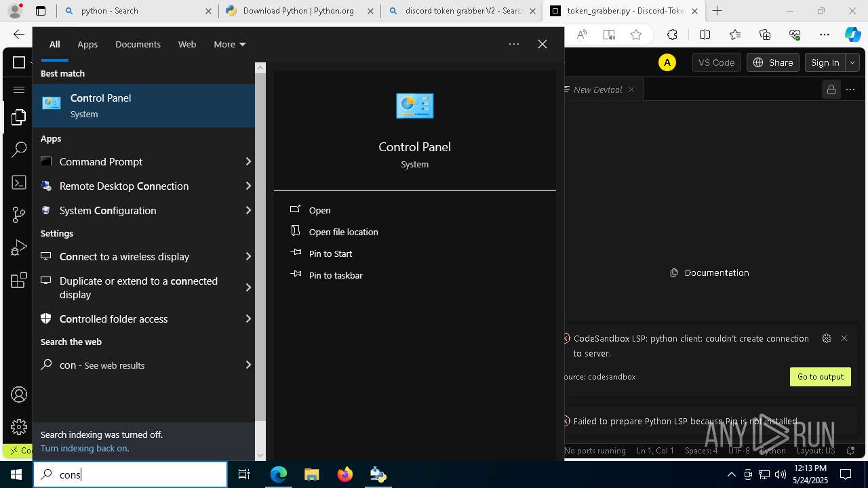The width and height of the screenshot is (868, 488).
Task: Open Source Control icon in sidebar
Action: click(18, 215)
